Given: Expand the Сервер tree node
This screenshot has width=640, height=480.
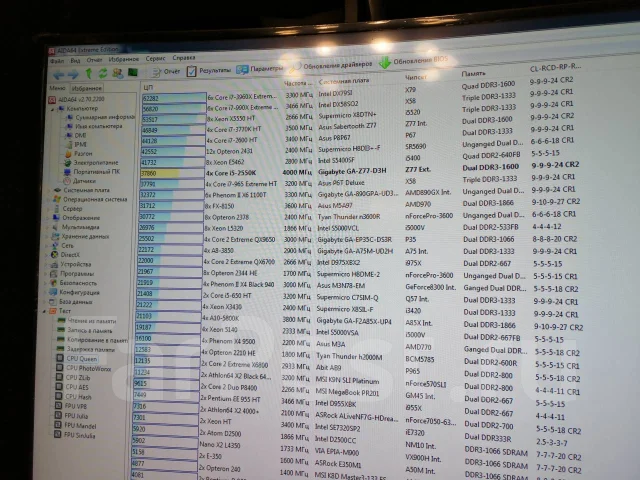Looking at the screenshot, I should (x=48, y=209).
